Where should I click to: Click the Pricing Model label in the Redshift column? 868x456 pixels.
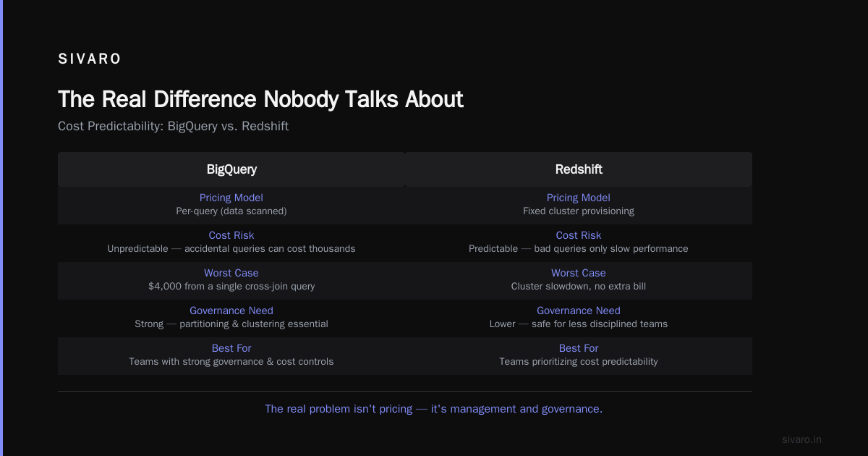pyautogui.click(x=579, y=198)
